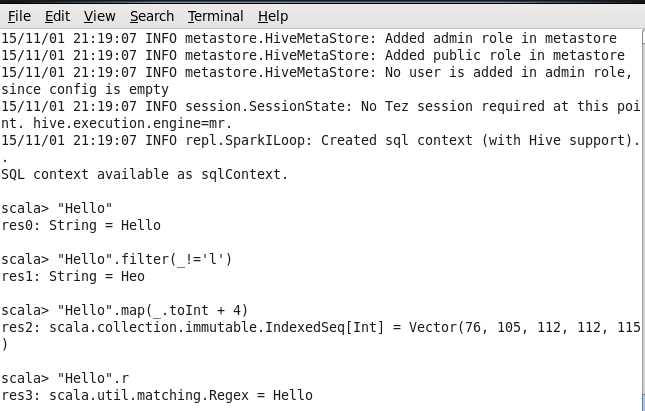
Task: Click the SessionState "No Tez session required" line
Action: pyautogui.click(x=320, y=106)
